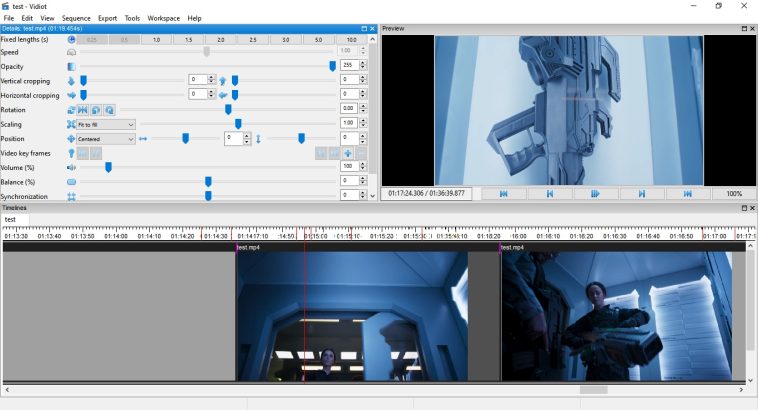Click the timeline horizontal scrollbar thumb
This screenshot has height=410, width=758.
(x=594, y=390)
